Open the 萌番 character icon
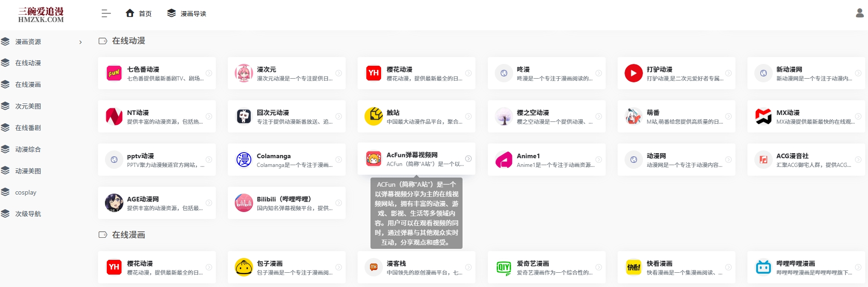 tap(634, 116)
